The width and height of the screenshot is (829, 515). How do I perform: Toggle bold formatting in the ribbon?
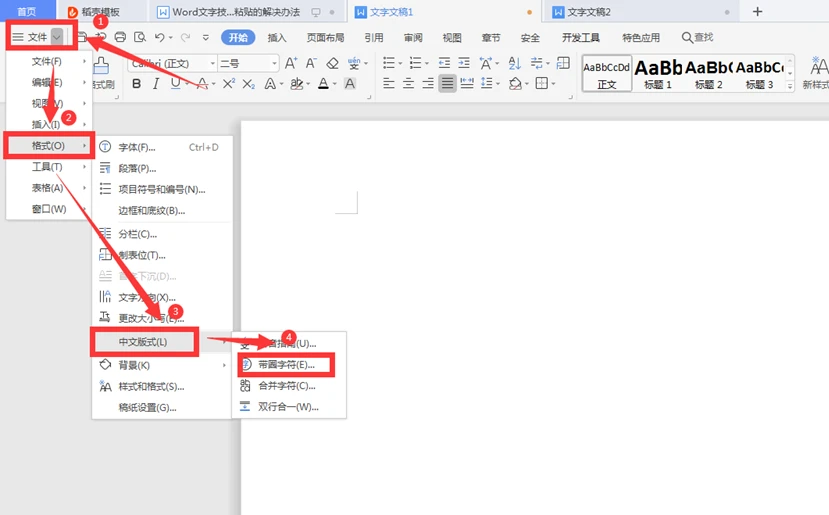(x=137, y=84)
